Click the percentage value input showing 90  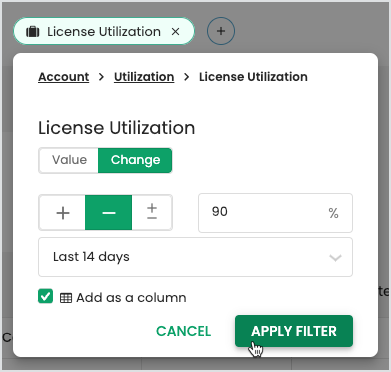275,213
